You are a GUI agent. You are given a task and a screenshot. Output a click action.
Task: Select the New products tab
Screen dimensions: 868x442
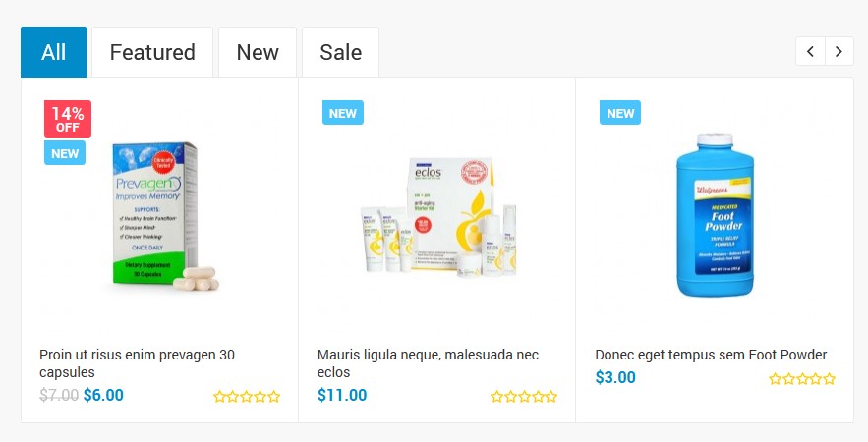pos(258,52)
